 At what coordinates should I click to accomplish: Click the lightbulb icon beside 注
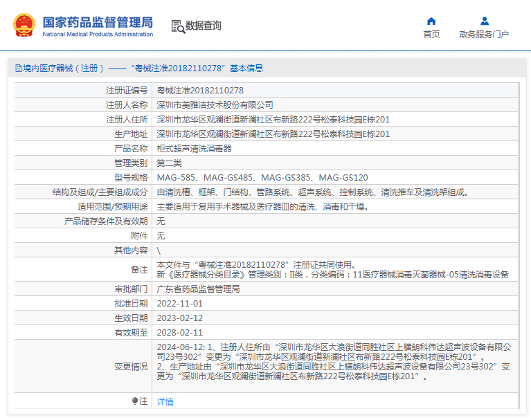(135, 401)
